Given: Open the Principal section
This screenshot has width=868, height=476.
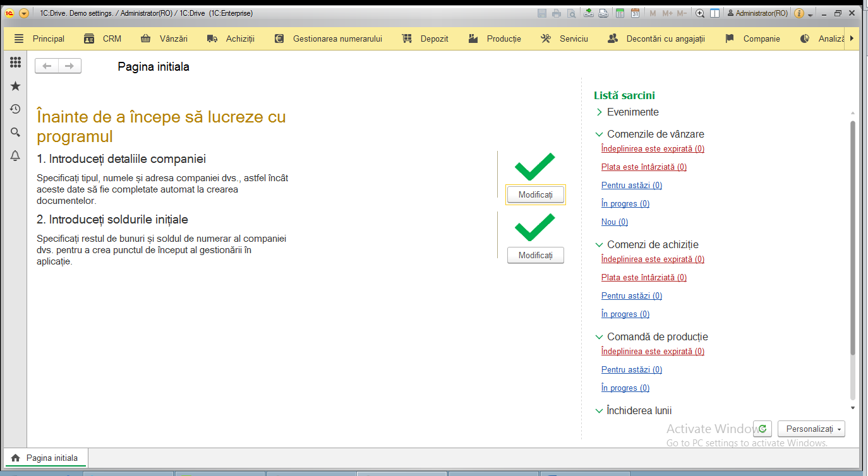Looking at the screenshot, I should coord(49,39).
